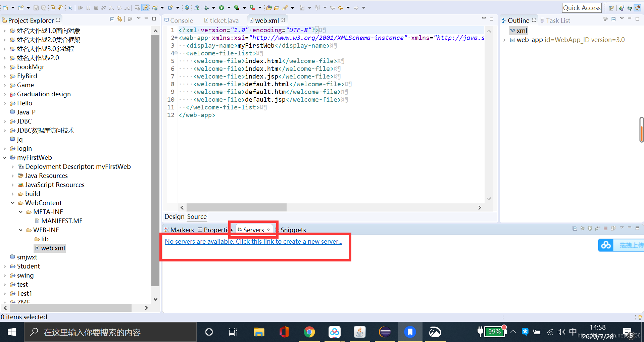Click the editor horizontal scrollbar thumb
Screen dimensions: 644x342
pyautogui.click(x=236, y=207)
